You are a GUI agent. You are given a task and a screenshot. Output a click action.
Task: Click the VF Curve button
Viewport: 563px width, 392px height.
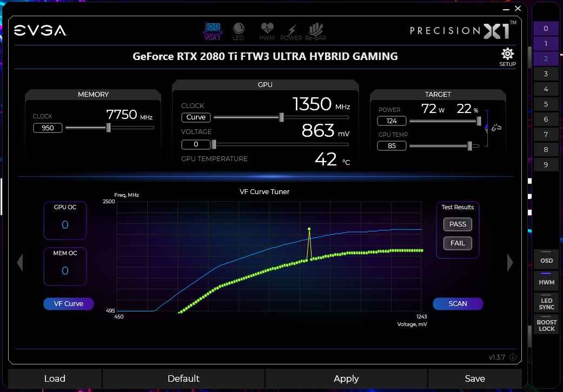click(69, 304)
